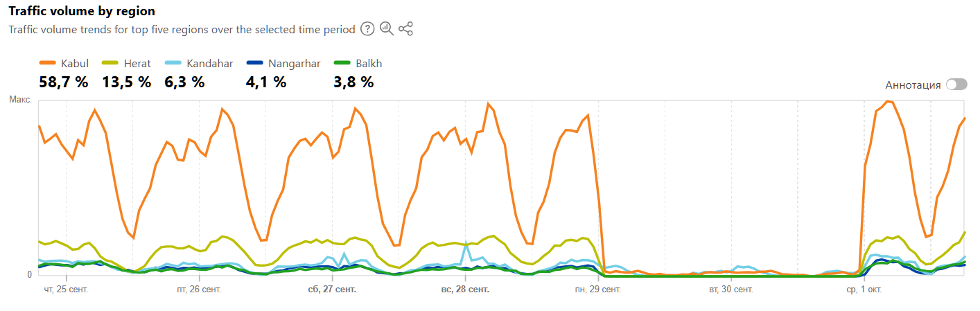Screen dimensions: 980x311
Task: Click the share chart icon
Action: click(x=406, y=29)
